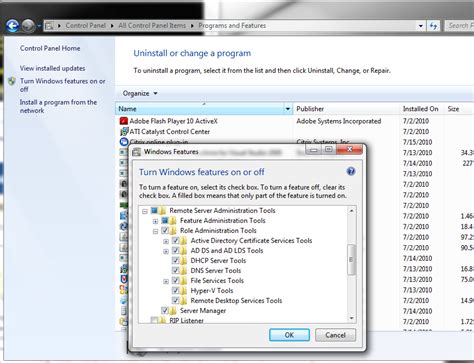
Task: Minimize the Windows Features dialog
Action: click(x=313, y=150)
